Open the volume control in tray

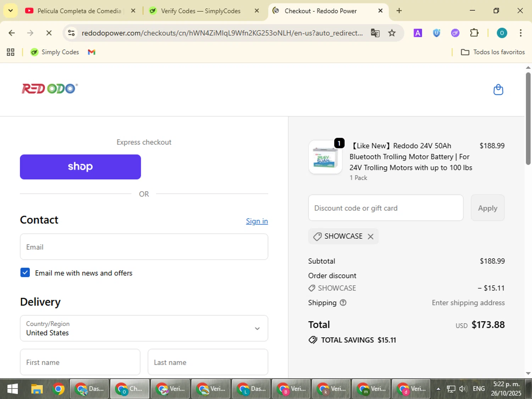point(462,389)
